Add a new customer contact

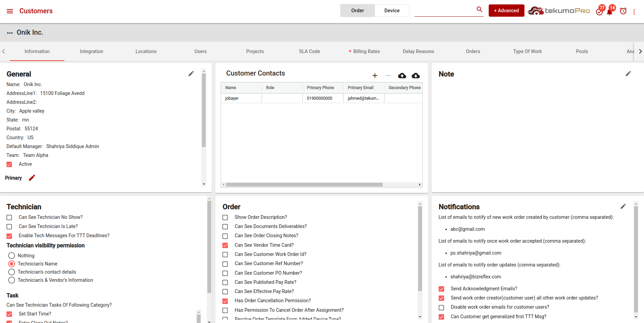[x=375, y=76]
